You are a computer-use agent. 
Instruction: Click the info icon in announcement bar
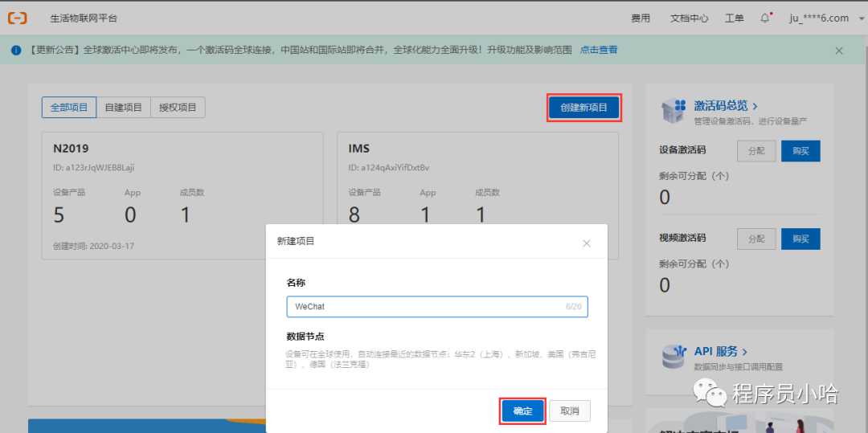(16, 51)
